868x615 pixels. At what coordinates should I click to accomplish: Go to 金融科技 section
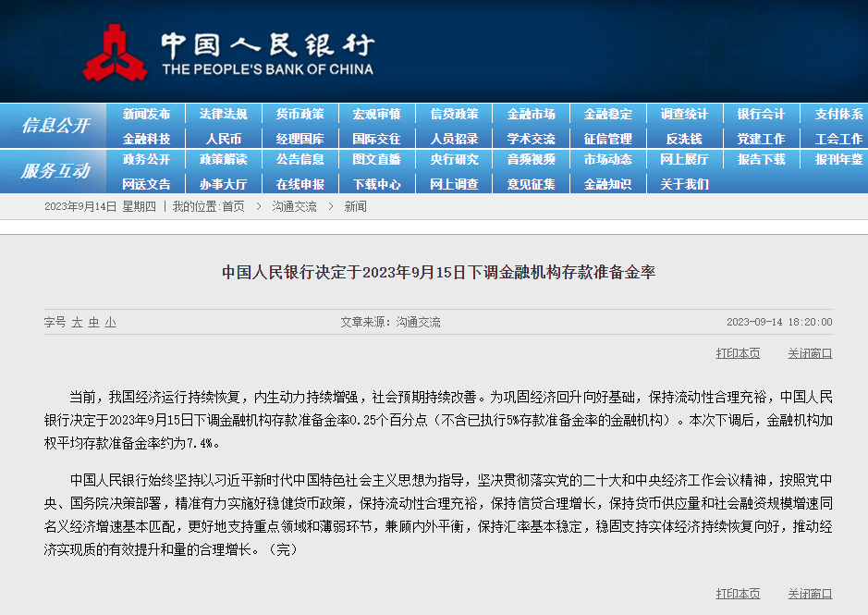pyautogui.click(x=146, y=139)
